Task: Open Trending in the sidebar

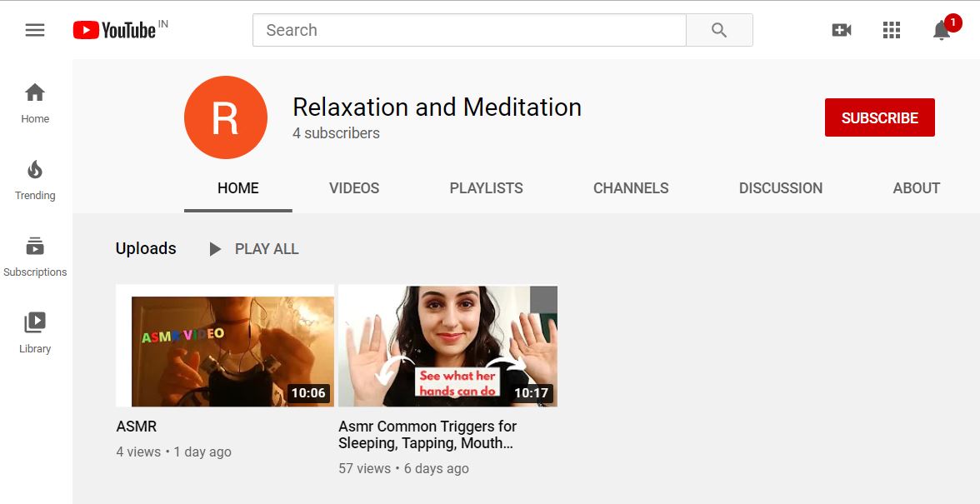Action: 35,180
